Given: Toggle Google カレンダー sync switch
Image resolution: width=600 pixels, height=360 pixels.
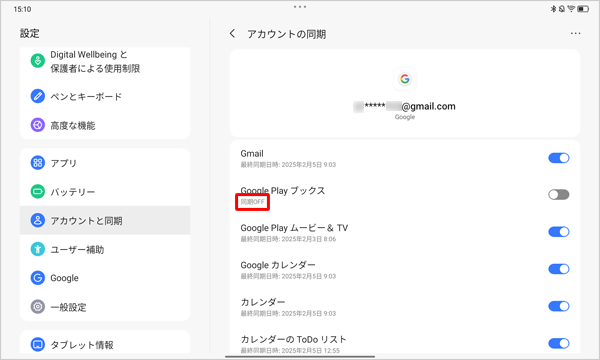Looking at the screenshot, I should pyautogui.click(x=559, y=269).
